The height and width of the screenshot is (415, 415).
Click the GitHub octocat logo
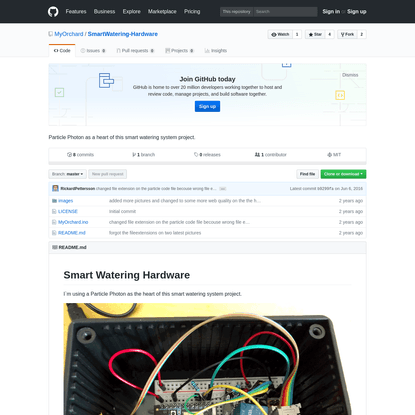[x=53, y=12]
